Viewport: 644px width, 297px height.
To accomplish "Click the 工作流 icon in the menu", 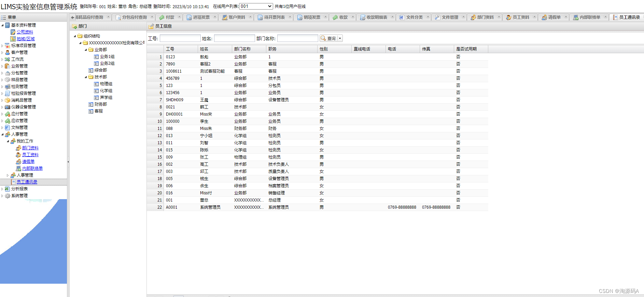I will click(x=8, y=59).
